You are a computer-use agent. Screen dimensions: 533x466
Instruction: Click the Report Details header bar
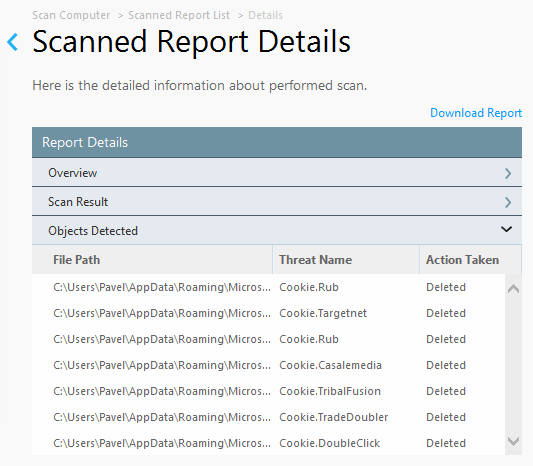[x=277, y=142]
